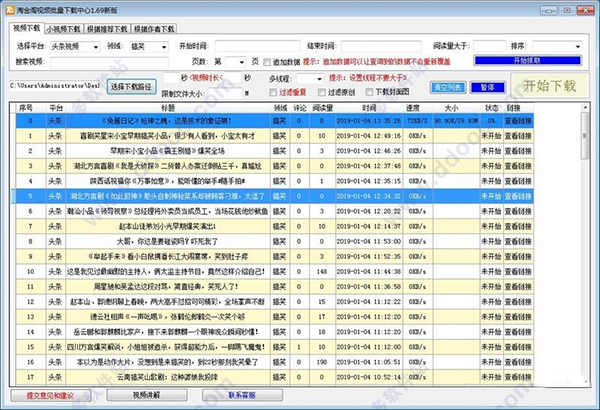This screenshot has height=410, width=600.
Task: Click the list's vertical scrollbar thumb
Action: [585, 136]
